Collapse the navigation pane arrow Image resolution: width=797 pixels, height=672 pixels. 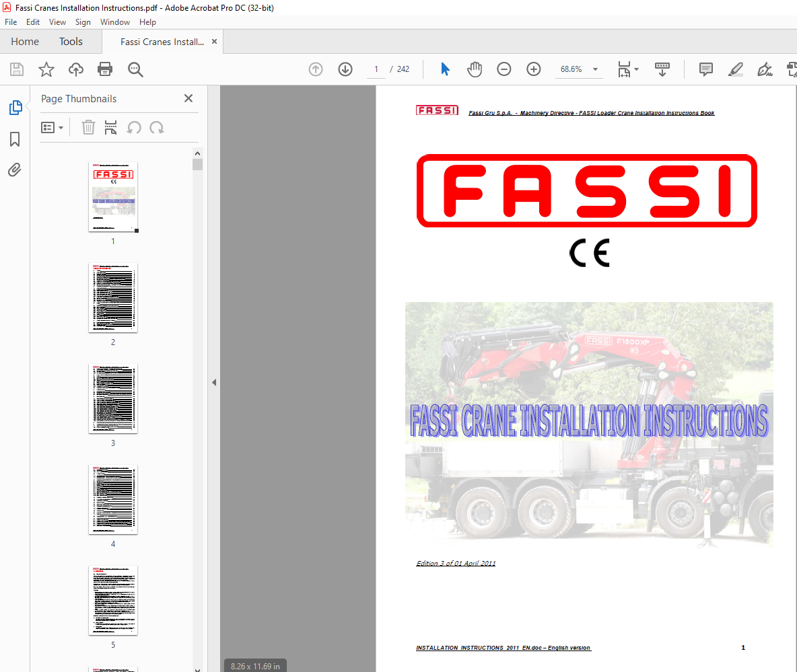pyautogui.click(x=214, y=383)
